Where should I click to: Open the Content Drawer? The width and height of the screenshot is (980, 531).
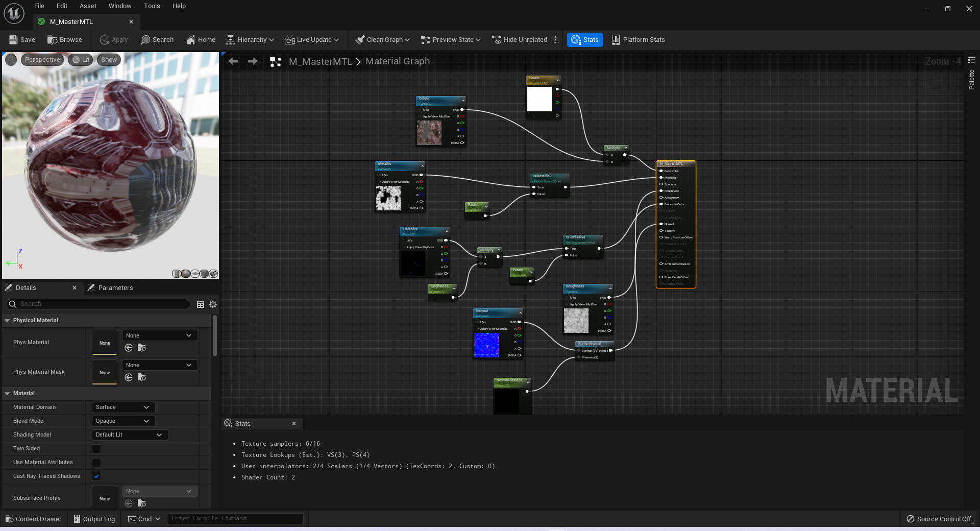[33, 519]
